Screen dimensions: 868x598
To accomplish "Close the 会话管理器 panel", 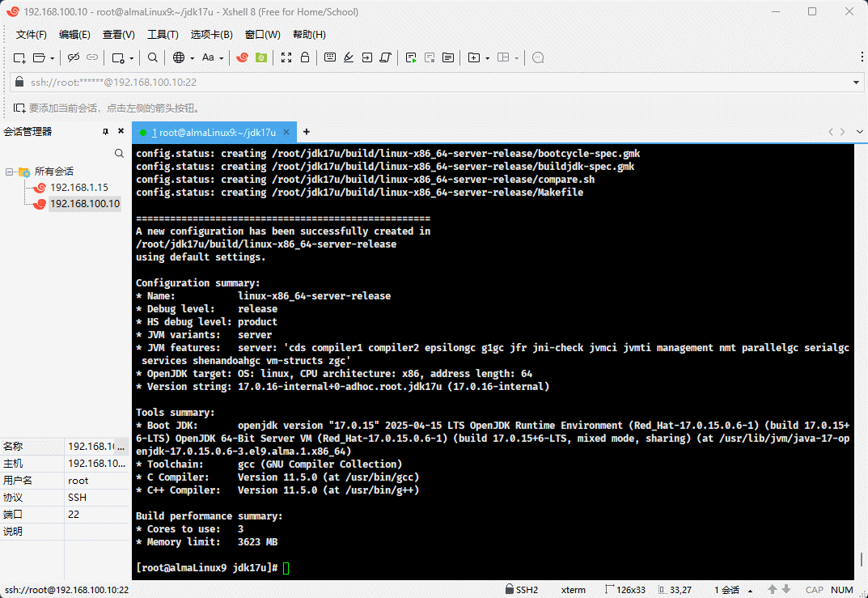I will point(121,131).
